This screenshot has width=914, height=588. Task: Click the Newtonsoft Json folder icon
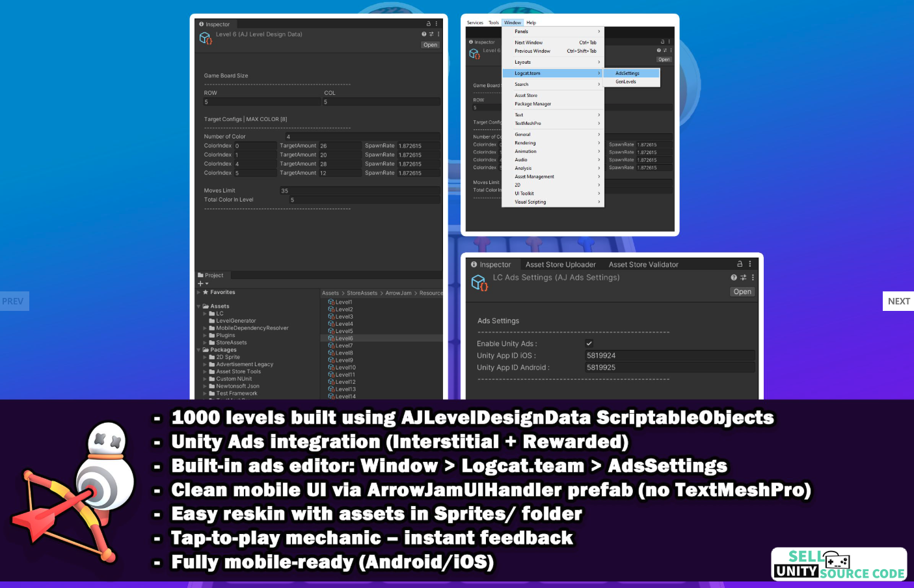pos(212,386)
